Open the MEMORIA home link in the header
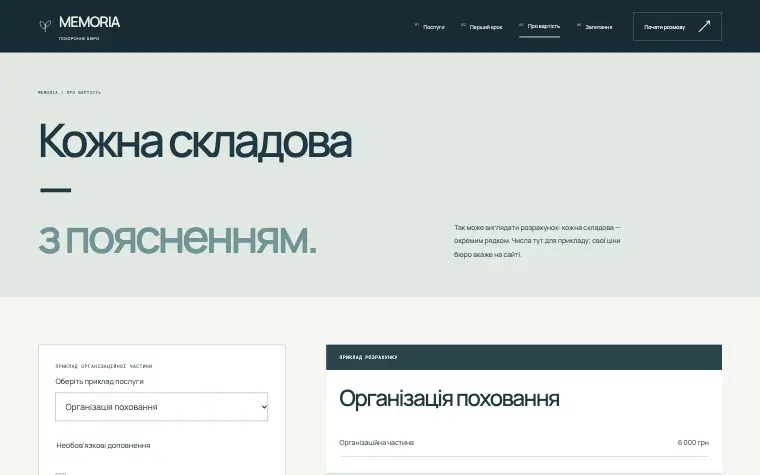The width and height of the screenshot is (760, 475). pyautogui.click(x=79, y=27)
